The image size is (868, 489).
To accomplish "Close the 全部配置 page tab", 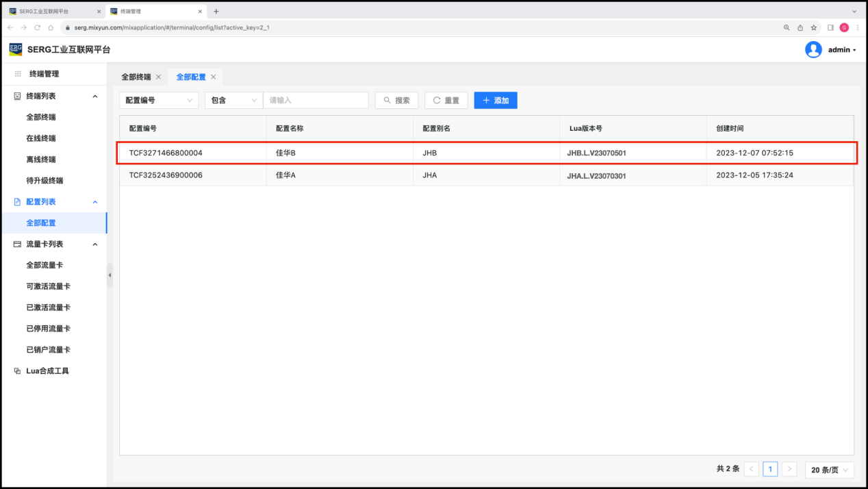I will coord(214,77).
